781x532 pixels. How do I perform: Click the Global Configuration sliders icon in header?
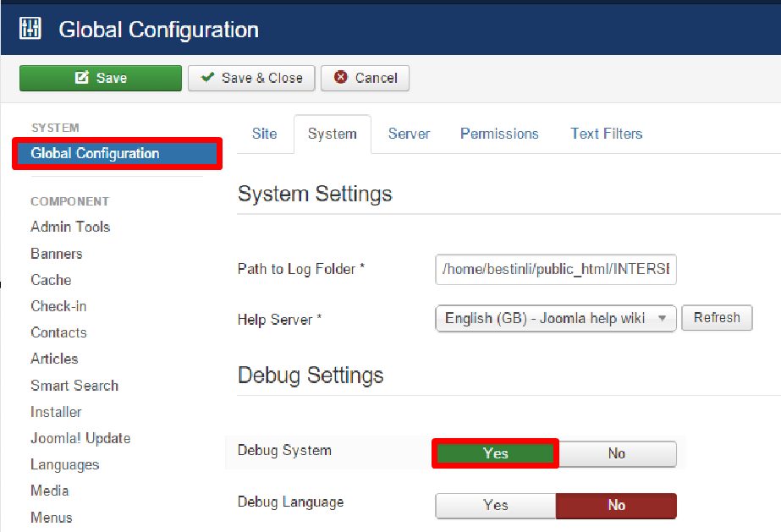point(30,28)
